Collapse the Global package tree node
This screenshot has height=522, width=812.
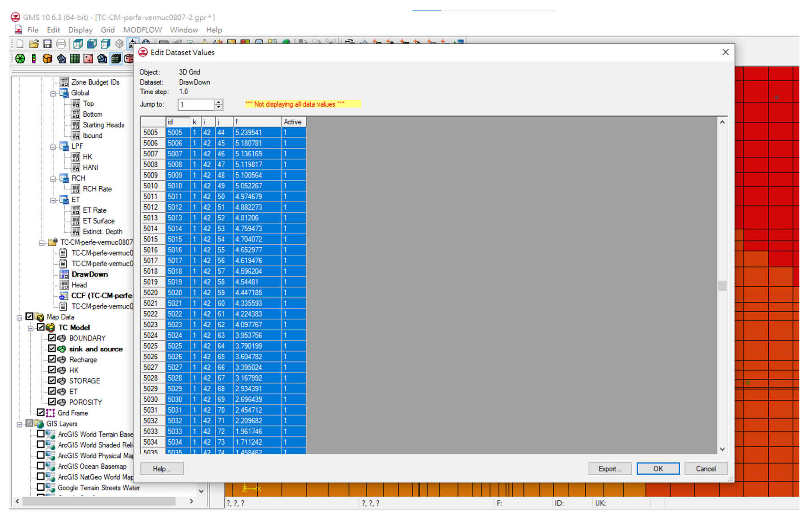[53, 94]
